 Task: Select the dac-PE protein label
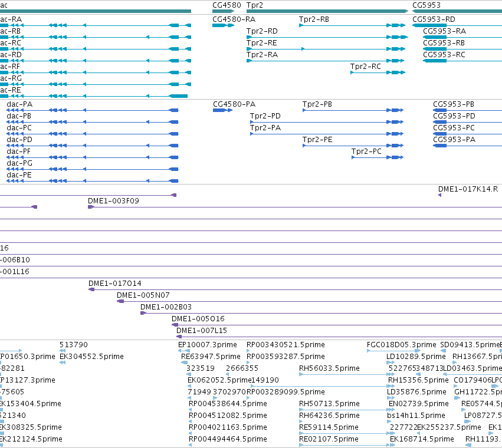19,175
